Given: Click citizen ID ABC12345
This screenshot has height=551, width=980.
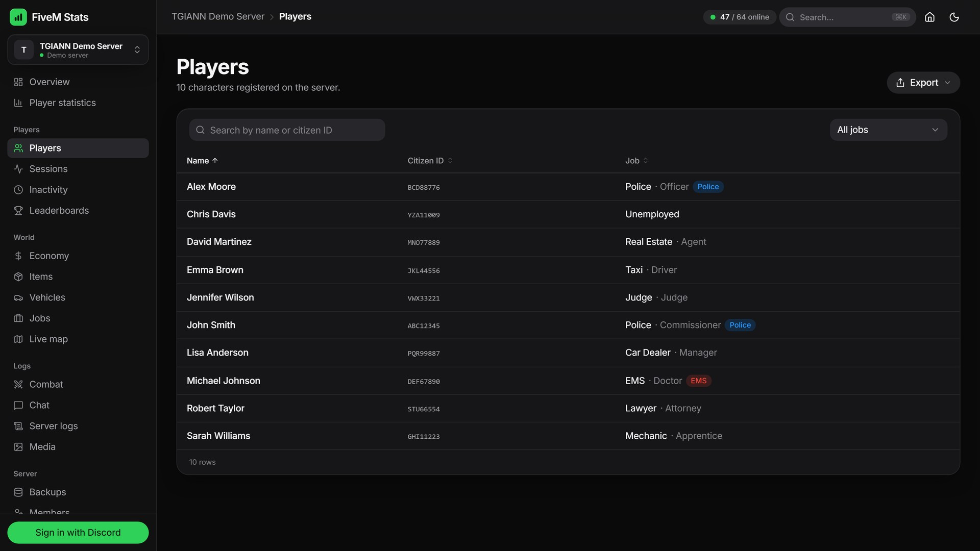Looking at the screenshot, I should click(x=424, y=325).
